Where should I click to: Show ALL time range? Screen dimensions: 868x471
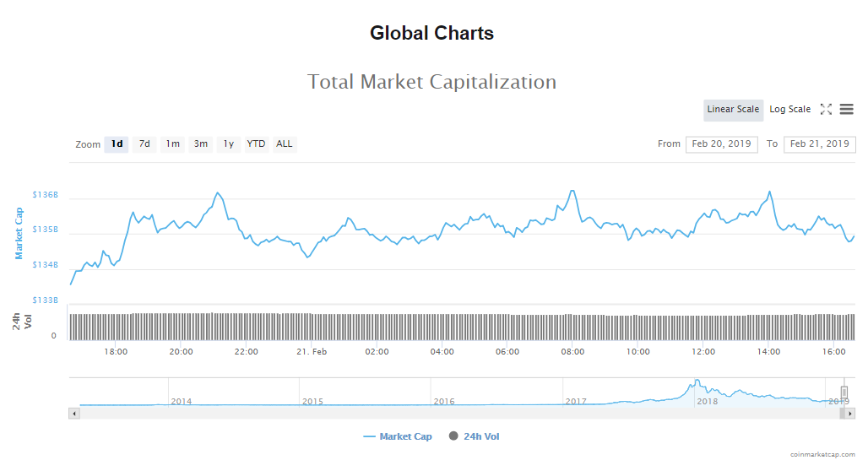[x=285, y=144]
